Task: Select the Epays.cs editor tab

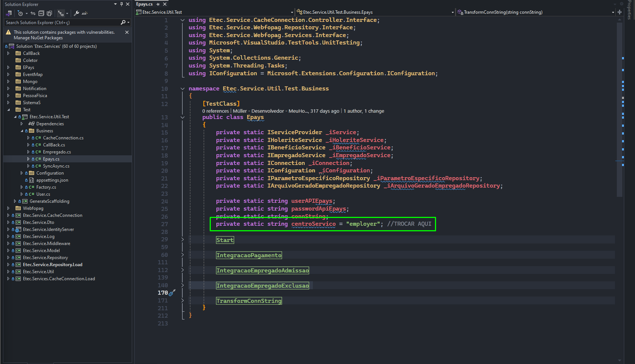Action: 144,4
